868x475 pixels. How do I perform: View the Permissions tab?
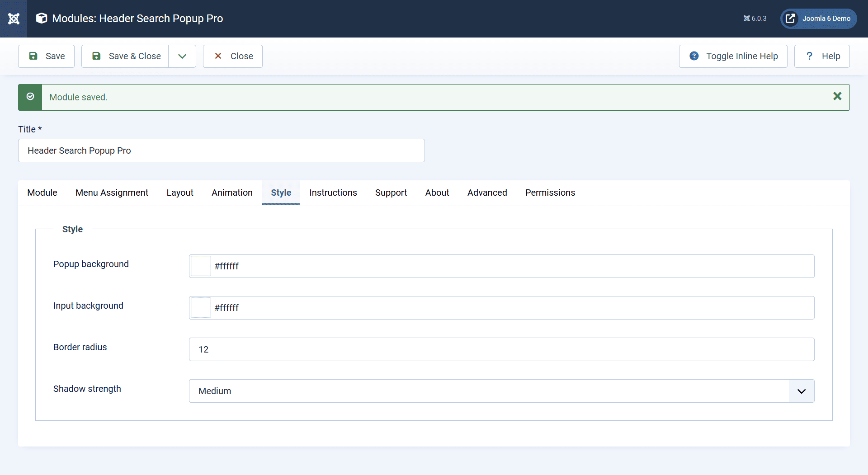pyautogui.click(x=550, y=193)
